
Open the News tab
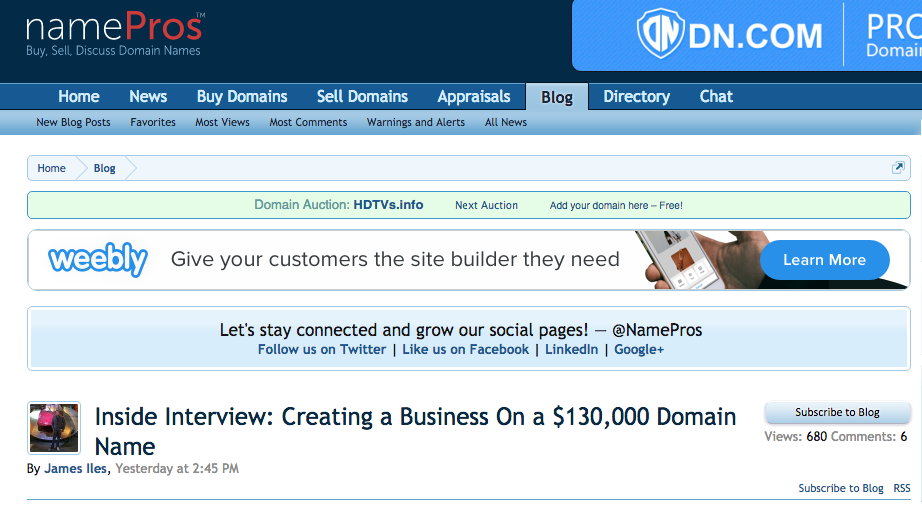148,96
